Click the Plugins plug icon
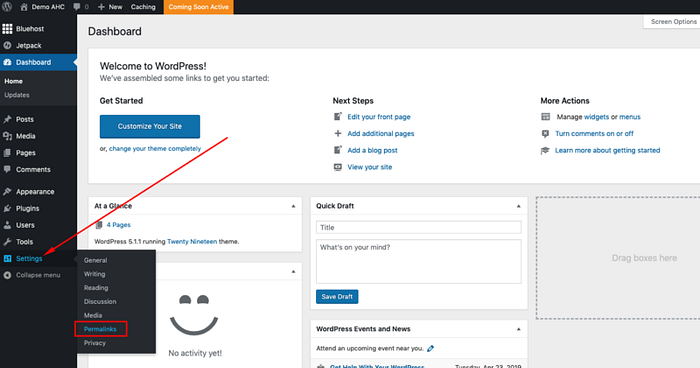 (x=7, y=208)
